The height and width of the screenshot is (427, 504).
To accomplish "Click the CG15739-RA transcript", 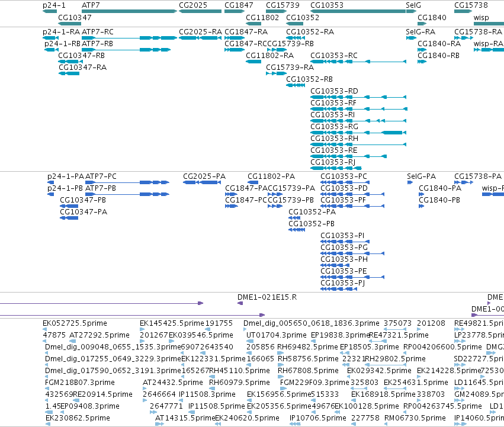I will click(276, 73).
